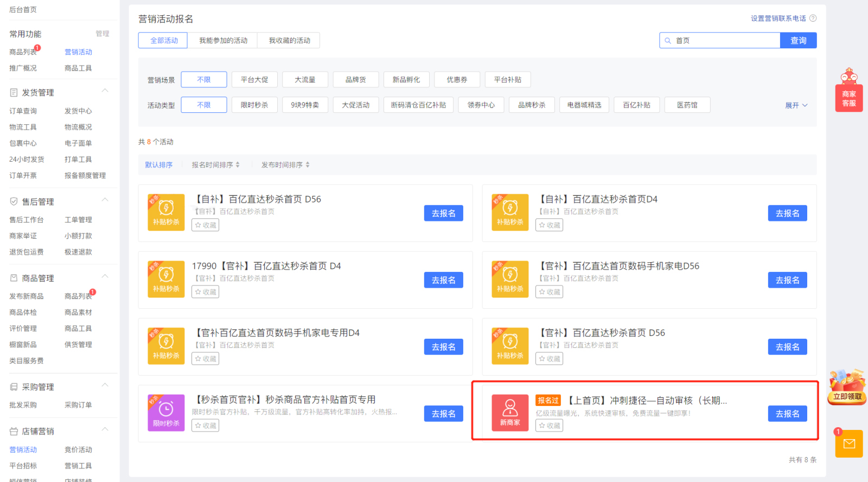The height and width of the screenshot is (482, 868).
Task: Toggle 收藏 star for 秒杀商品官方补贴首页专用
Action: [206, 426]
